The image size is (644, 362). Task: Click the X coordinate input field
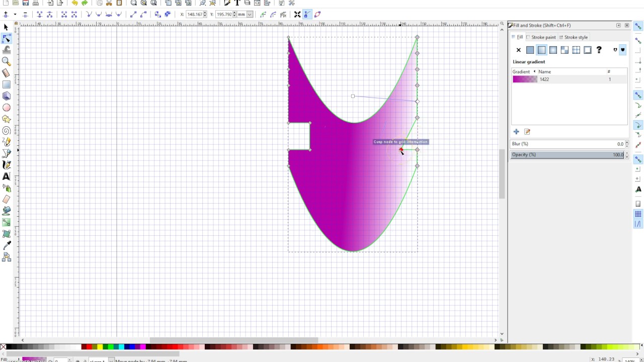194,15
